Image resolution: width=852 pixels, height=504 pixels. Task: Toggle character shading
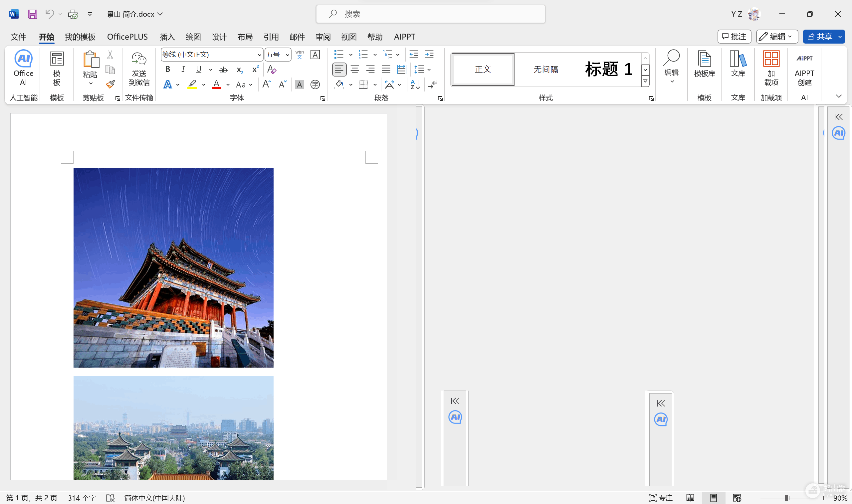[x=299, y=84]
